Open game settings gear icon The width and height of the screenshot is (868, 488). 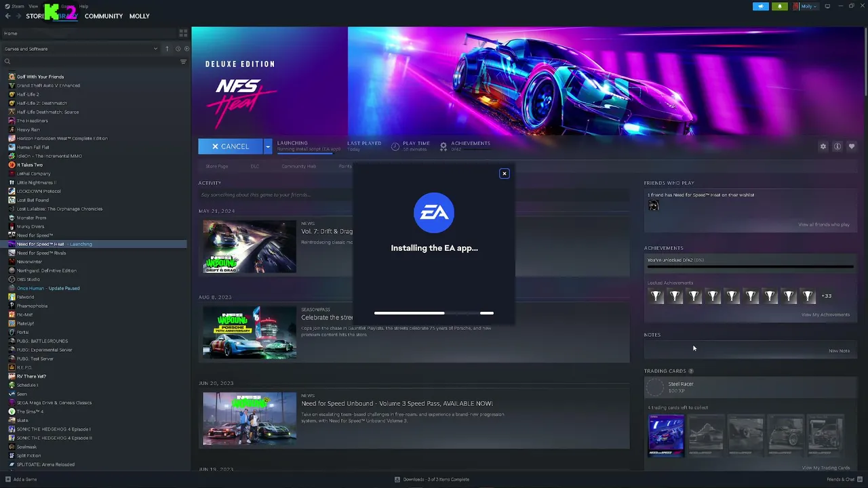[x=823, y=146]
